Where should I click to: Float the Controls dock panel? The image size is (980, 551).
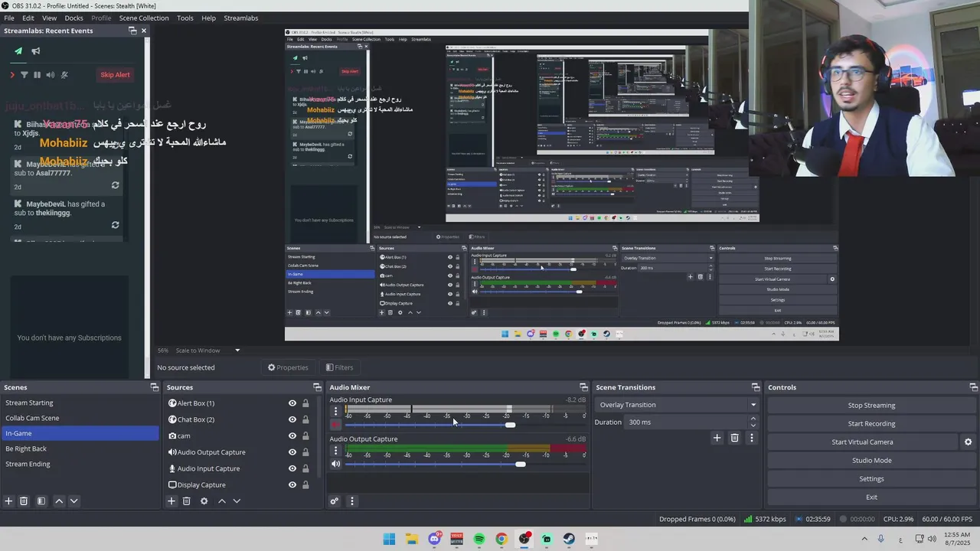pyautogui.click(x=973, y=387)
